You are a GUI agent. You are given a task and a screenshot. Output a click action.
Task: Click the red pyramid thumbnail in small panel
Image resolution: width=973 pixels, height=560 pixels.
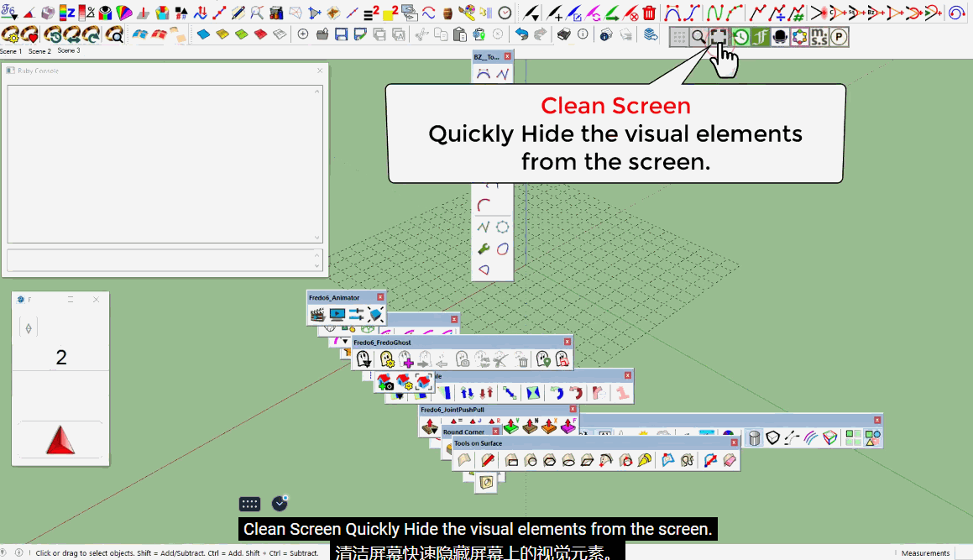[60, 439]
